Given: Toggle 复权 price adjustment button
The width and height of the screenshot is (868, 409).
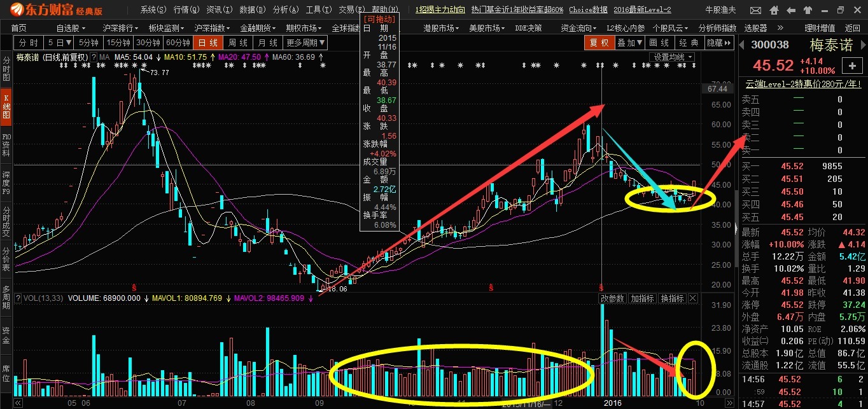Looking at the screenshot, I should (599, 43).
